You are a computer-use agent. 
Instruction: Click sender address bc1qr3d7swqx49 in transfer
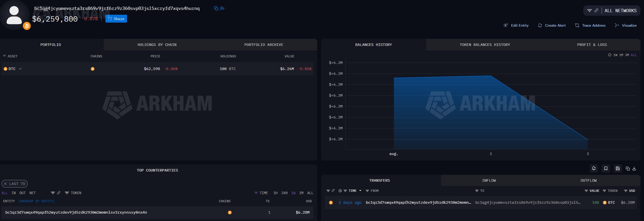tap(418, 202)
